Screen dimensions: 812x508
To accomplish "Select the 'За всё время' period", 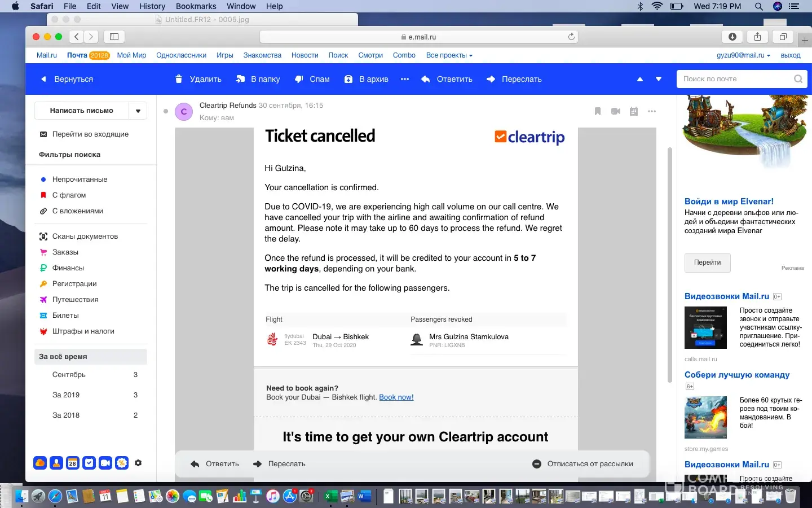I will tap(91, 357).
